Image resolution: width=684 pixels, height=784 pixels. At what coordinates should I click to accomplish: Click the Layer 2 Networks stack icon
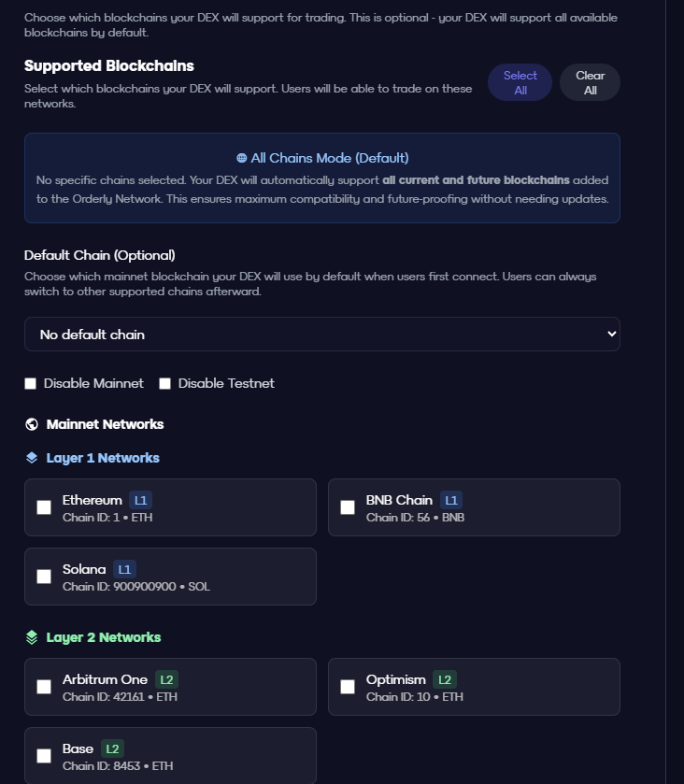point(32,637)
